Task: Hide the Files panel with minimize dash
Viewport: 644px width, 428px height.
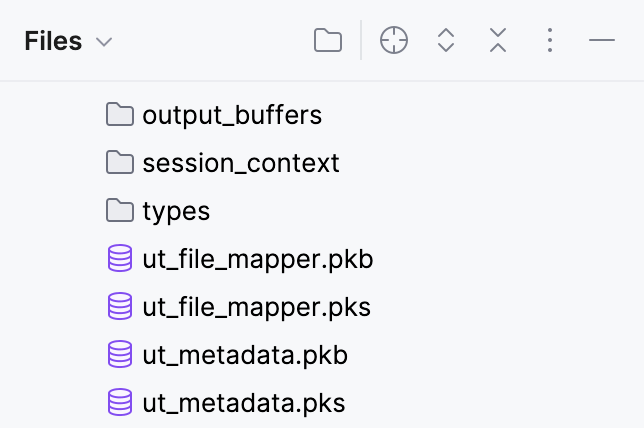Action: click(x=602, y=41)
